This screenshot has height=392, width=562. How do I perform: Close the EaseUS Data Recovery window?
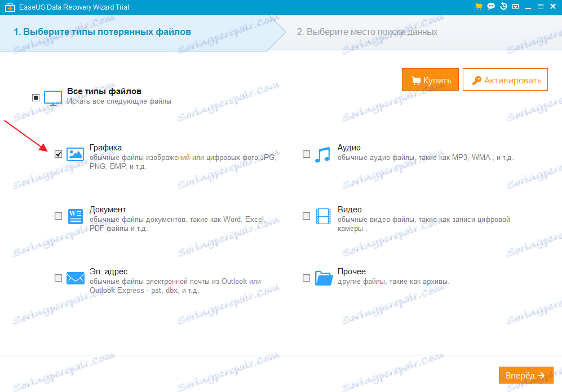tap(552, 6)
